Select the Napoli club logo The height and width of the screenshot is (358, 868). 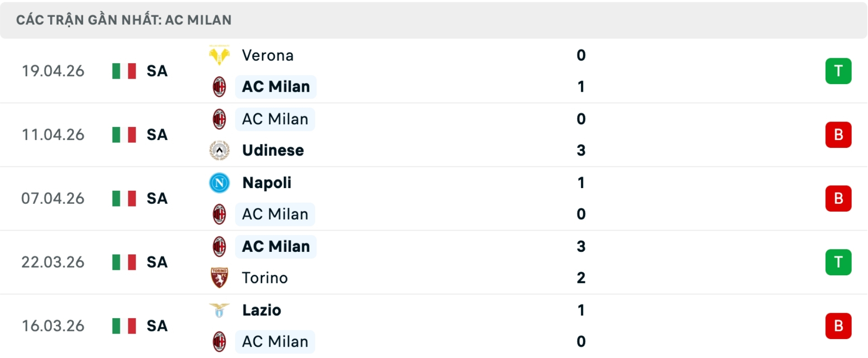[x=219, y=183]
